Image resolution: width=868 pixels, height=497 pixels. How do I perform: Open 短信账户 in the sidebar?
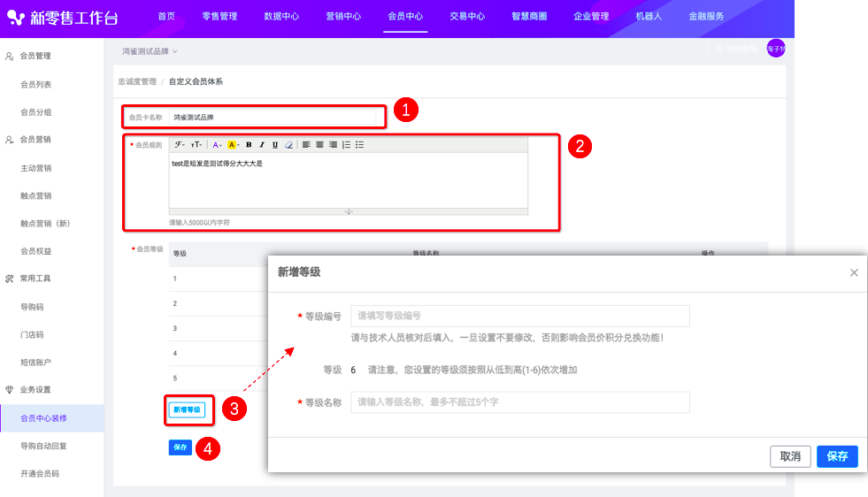(x=36, y=363)
